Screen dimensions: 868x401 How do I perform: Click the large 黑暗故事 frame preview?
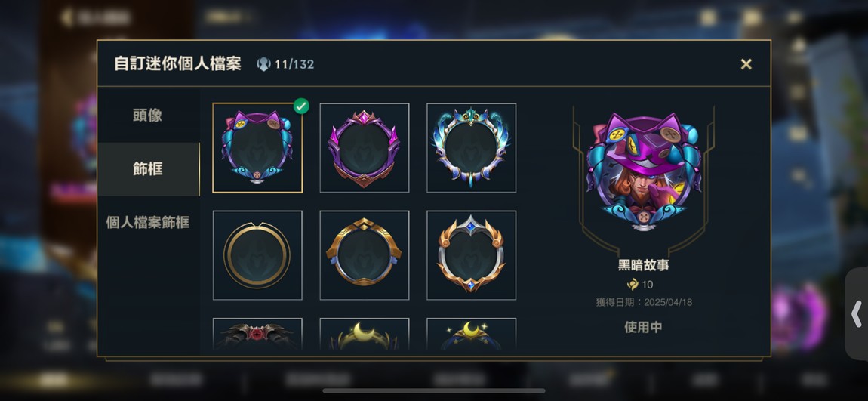(x=643, y=171)
